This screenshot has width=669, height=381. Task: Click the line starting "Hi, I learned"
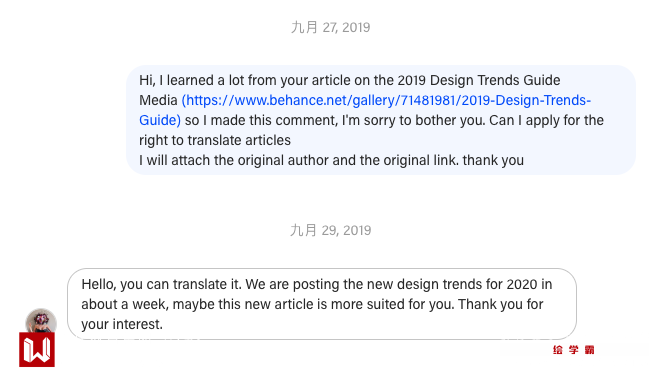(x=350, y=80)
